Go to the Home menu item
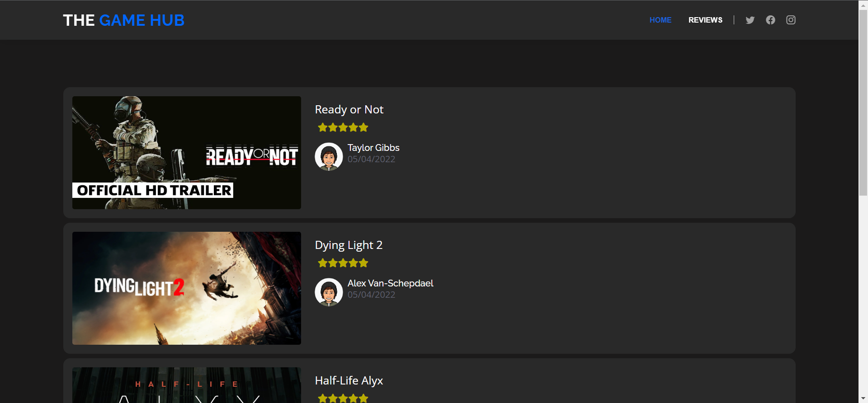The height and width of the screenshot is (403, 868). coord(660,20)
